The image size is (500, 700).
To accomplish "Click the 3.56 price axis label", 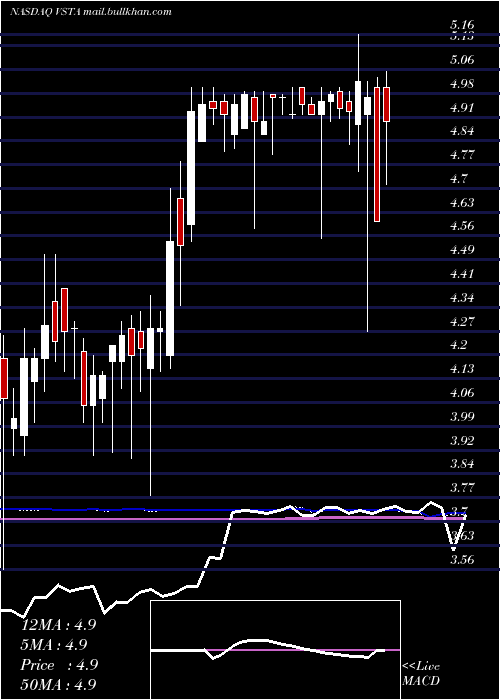I will 462,559.
